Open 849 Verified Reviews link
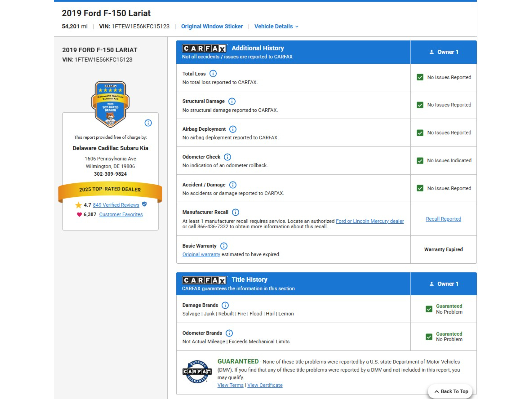 tap(116, 205)
